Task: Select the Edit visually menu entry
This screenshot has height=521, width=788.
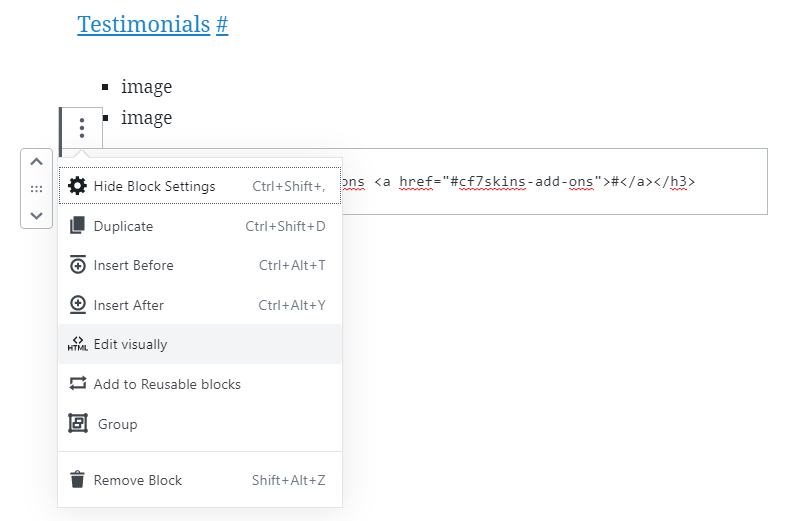Action: 130,344
